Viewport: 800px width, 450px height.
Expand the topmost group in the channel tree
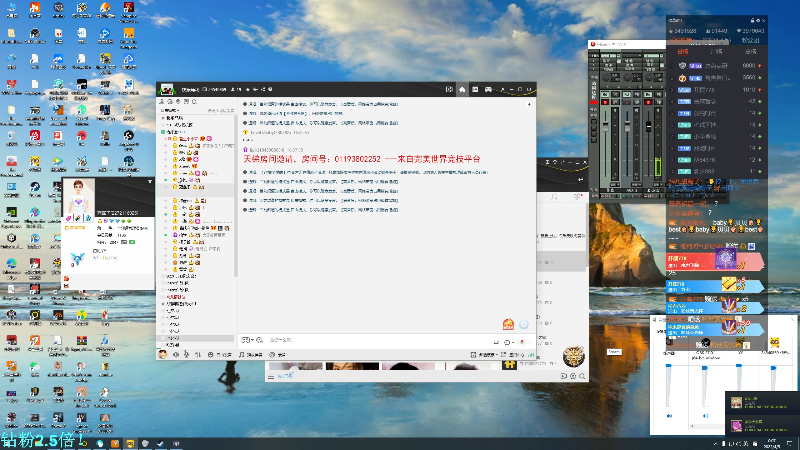(163, 118)
